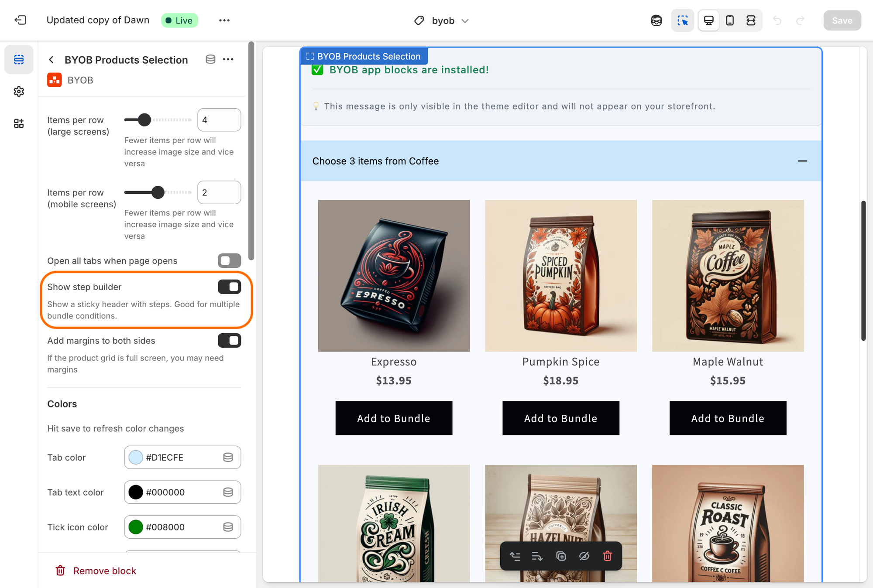
Task: Enable Open all tabs when page opens
Action: [229, 261]
